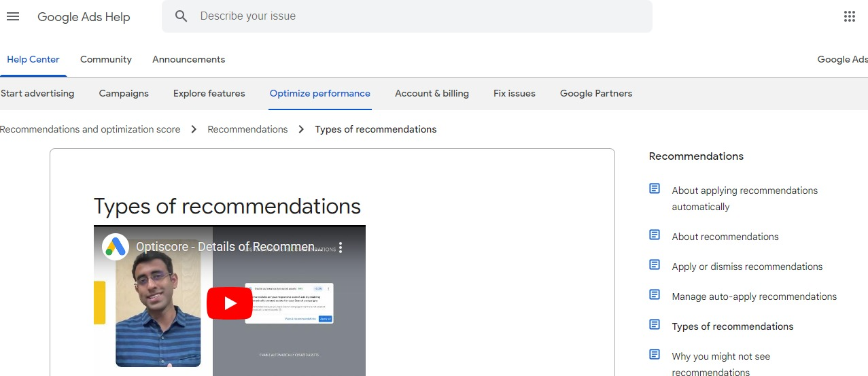868x376 pixels.
Task: Click the search magnifier icon
Action: 181,16
